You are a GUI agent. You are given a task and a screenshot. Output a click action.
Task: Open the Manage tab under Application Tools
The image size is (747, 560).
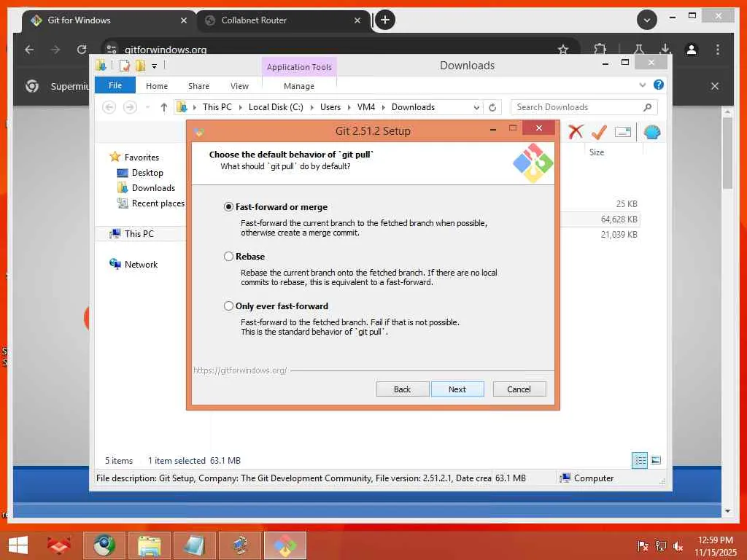[x=298, y=86]
